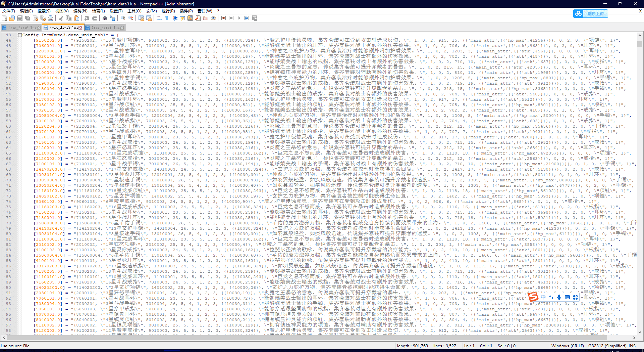The image size is (644, 352).
Task: Open the 编码(N) menu
Action: click(80, 11)
